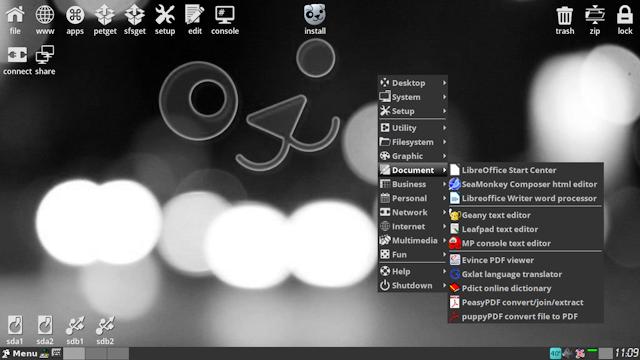Launch puppyPDF convert file to PDF

coord(525,316)
